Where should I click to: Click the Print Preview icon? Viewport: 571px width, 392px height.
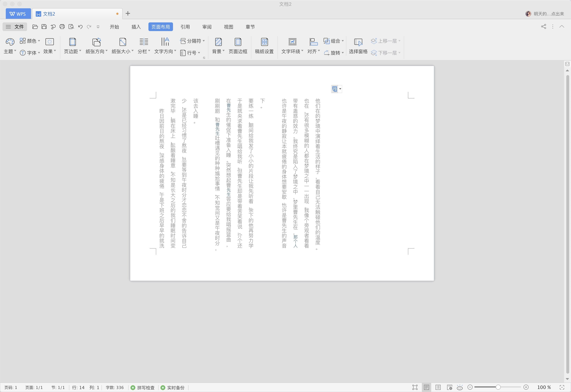tap(71, 27)
